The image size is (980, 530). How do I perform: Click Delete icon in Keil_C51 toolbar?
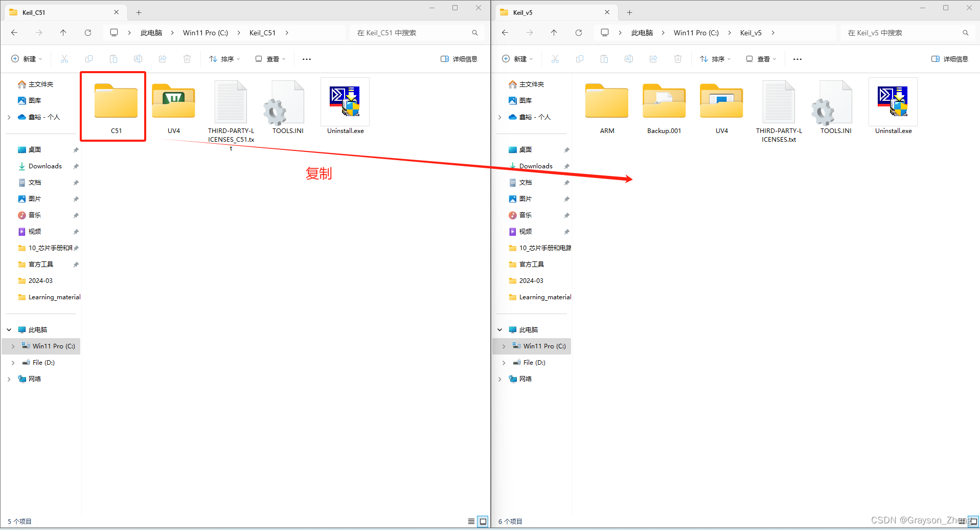click(187, 59)
